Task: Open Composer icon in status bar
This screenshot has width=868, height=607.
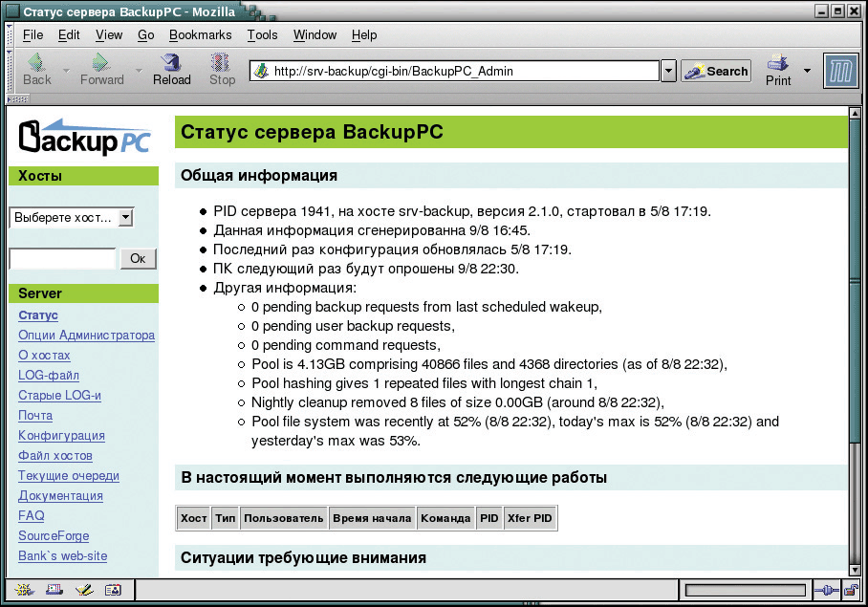Action: click(x=83, y=591)
